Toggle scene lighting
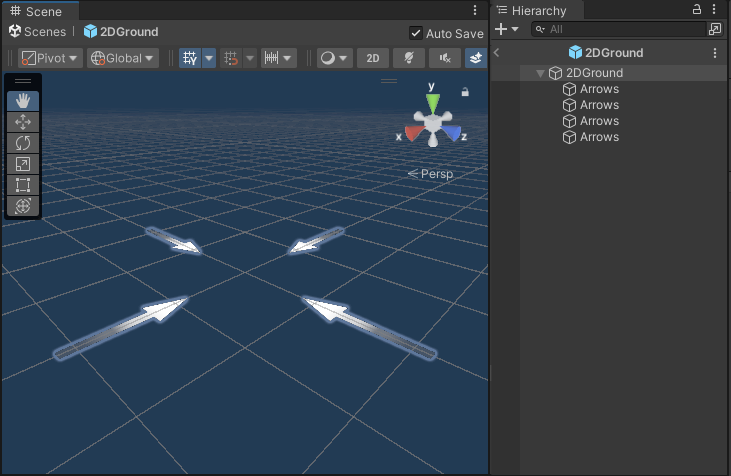Screen dimensions: 731x476 click(x=408, y=58)
